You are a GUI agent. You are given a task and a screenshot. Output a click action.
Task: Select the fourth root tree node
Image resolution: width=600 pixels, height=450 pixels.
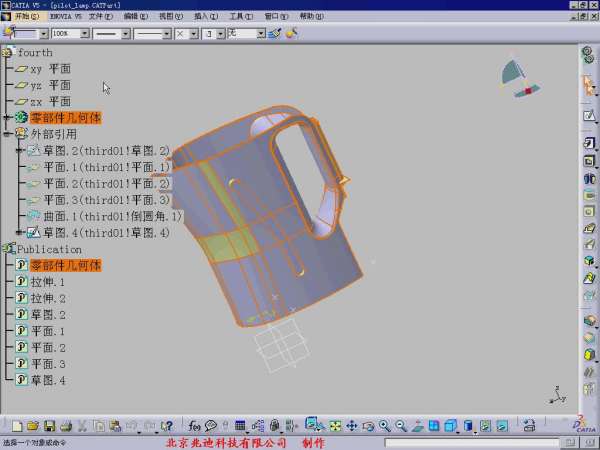[x=35, y=52]
